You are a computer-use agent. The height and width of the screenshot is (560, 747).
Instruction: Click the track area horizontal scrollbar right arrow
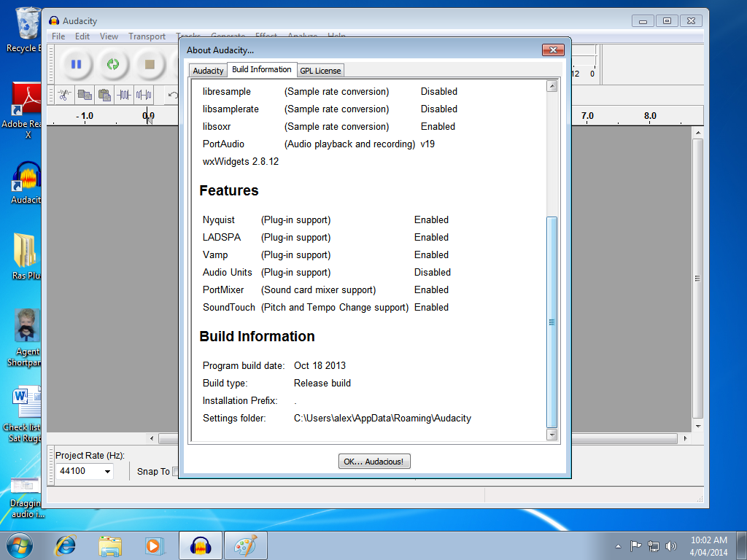[x=685, y=438]
